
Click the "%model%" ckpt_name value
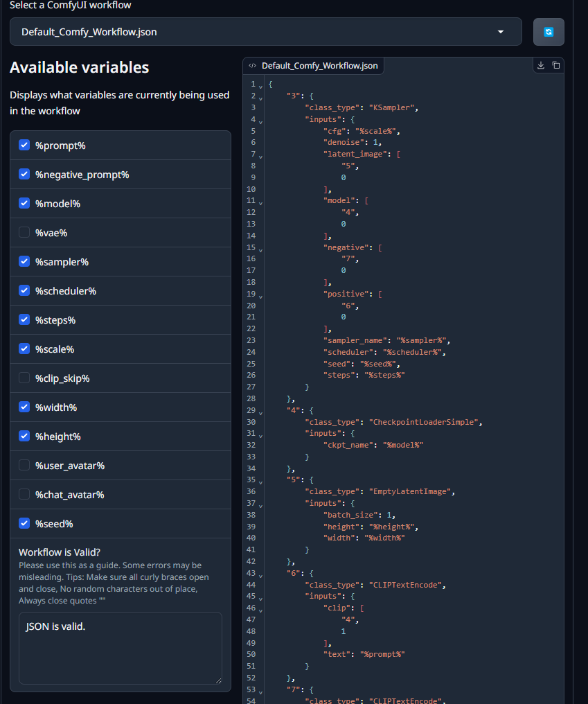coord(402,445)
